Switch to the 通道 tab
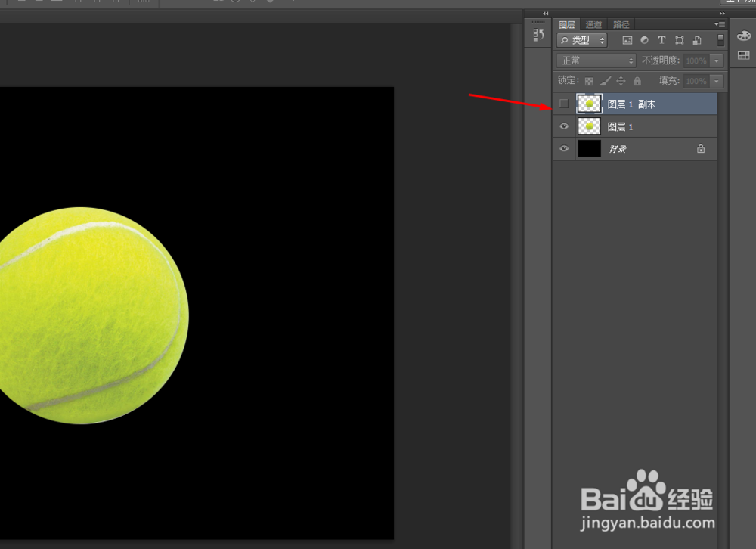This screenshot has width=756, height=549. (593, 25)
